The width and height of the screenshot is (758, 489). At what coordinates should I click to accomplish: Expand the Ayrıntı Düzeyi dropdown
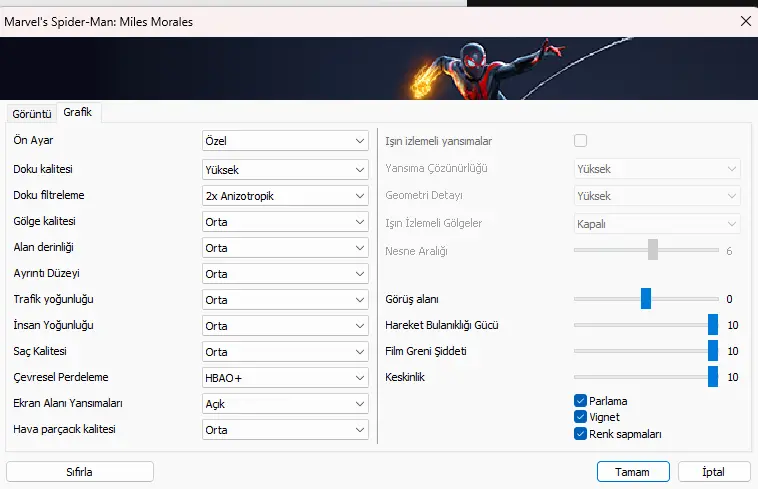click(285, 273)
